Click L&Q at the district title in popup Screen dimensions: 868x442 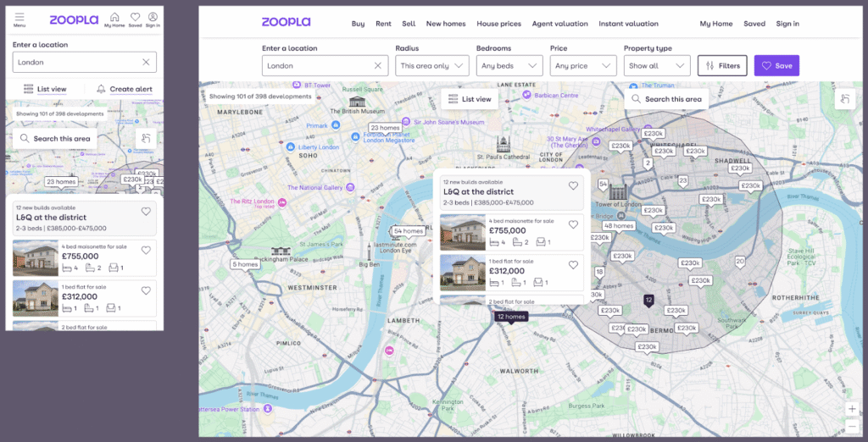click(478, 191)
